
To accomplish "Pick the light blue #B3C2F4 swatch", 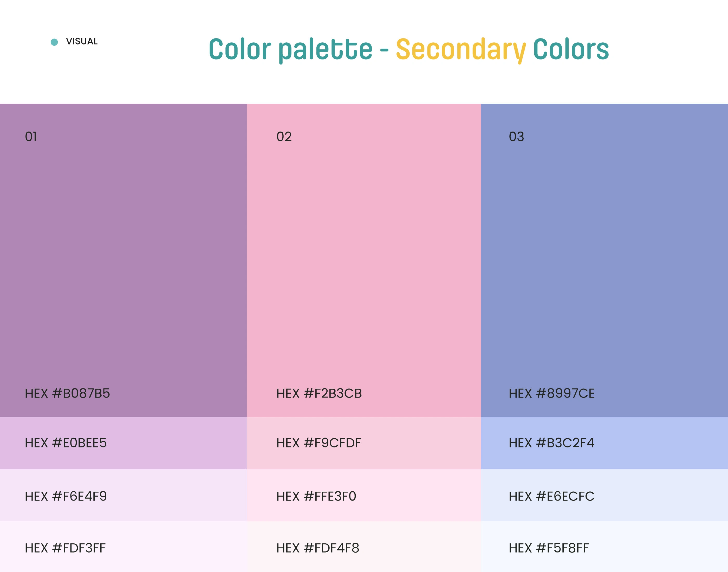I will tap(604, 443).
